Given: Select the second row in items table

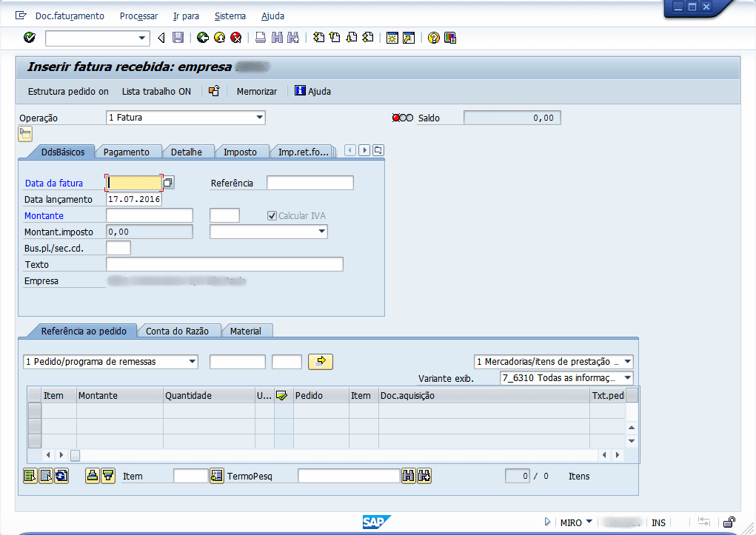Looking at the screenshot, I should tap(34, 426).
